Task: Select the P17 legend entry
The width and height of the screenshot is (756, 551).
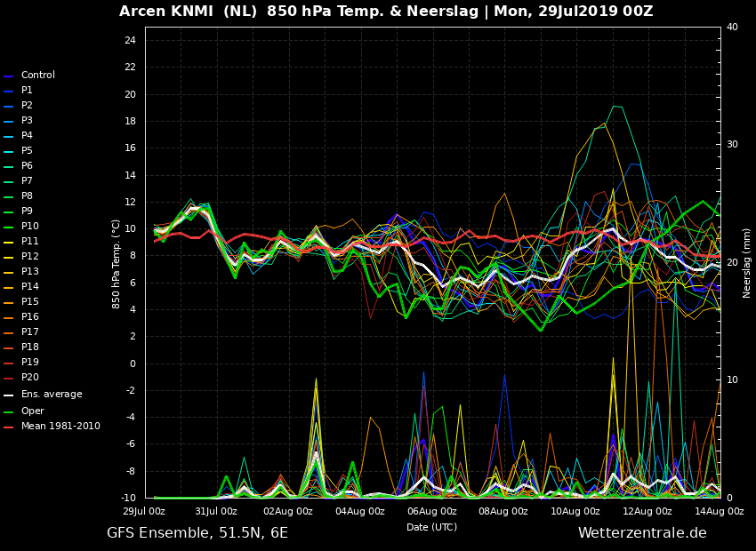Action: point(30,331)
